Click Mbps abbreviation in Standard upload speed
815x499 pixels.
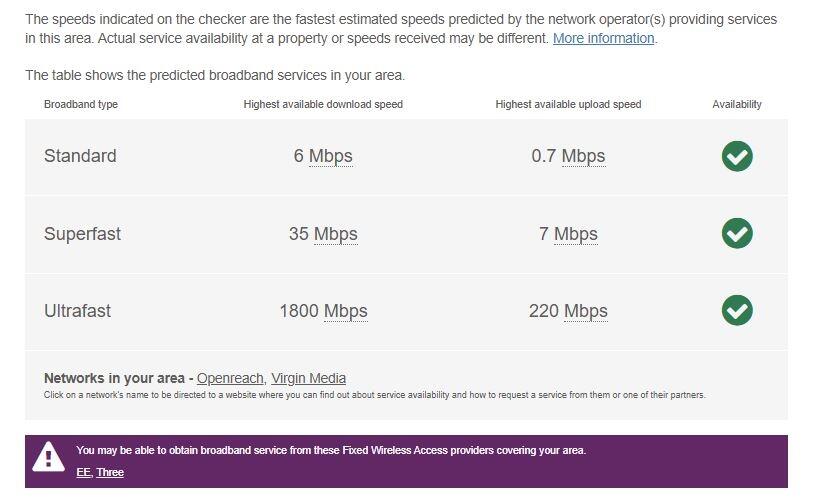[x=583, y=156]
